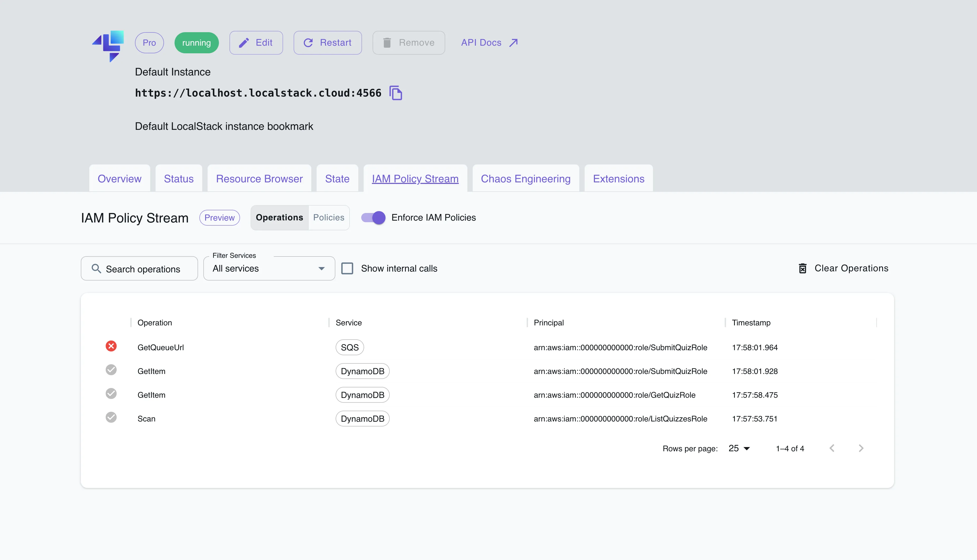The width and height of the screenshot is (977, 560).
Task: Open the Filter Services dropdown
Action: 269,268
